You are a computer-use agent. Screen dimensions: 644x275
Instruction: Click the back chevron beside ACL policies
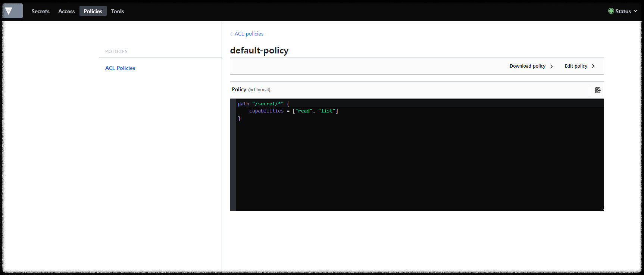(231, 34)
